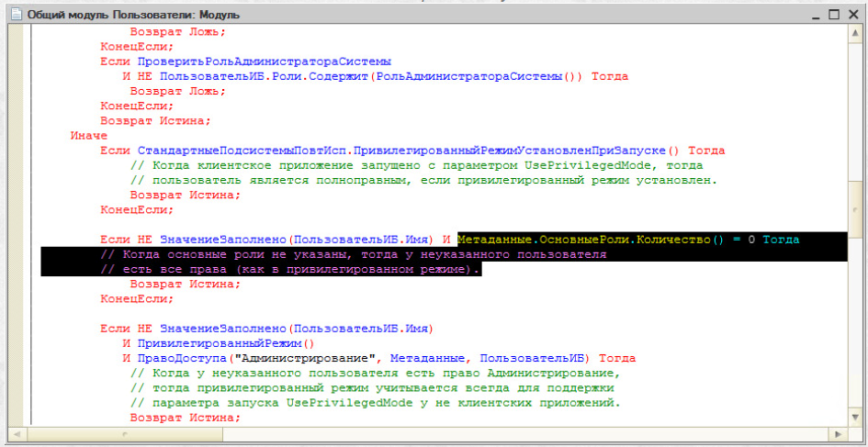Place cursor on the 'Иначе' keyword line

pos(88,135)
